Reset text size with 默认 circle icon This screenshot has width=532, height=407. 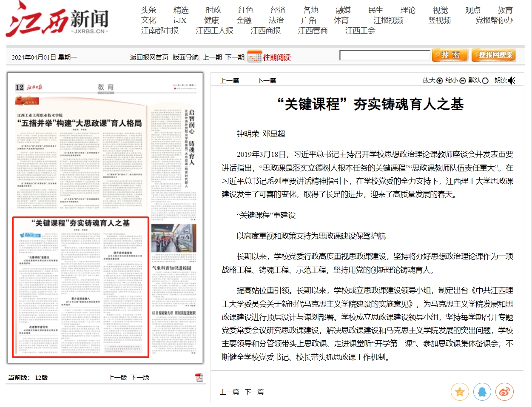point(485,80)
